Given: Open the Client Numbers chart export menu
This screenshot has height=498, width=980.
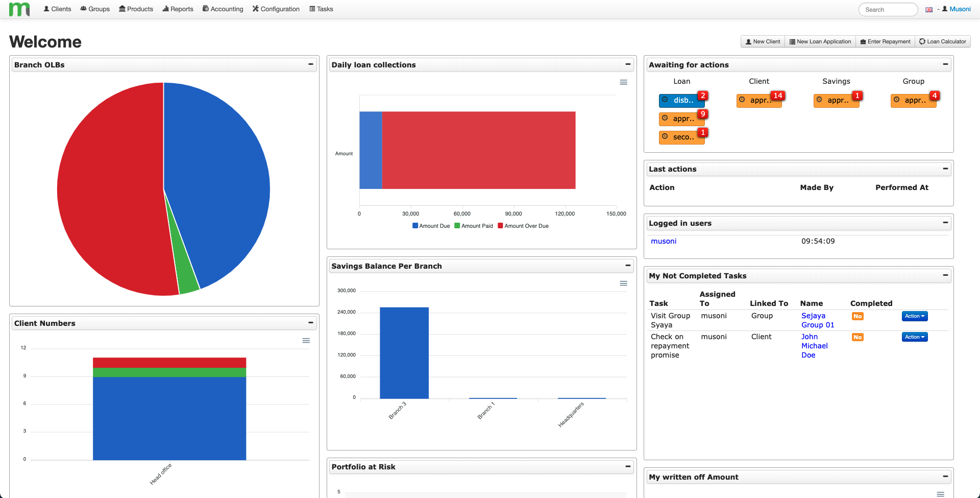Looking at the screenshot, I should tap(306, 340).
